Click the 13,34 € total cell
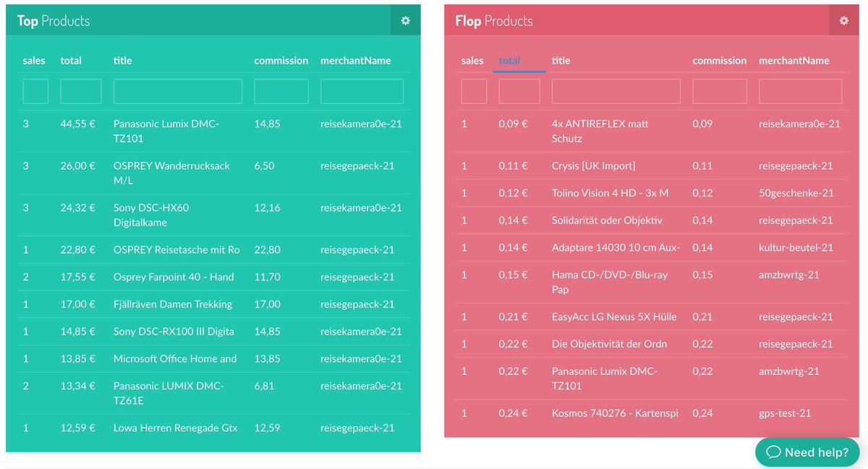The image size is (868, 469). pyautogui.click(x=77, y=386)
